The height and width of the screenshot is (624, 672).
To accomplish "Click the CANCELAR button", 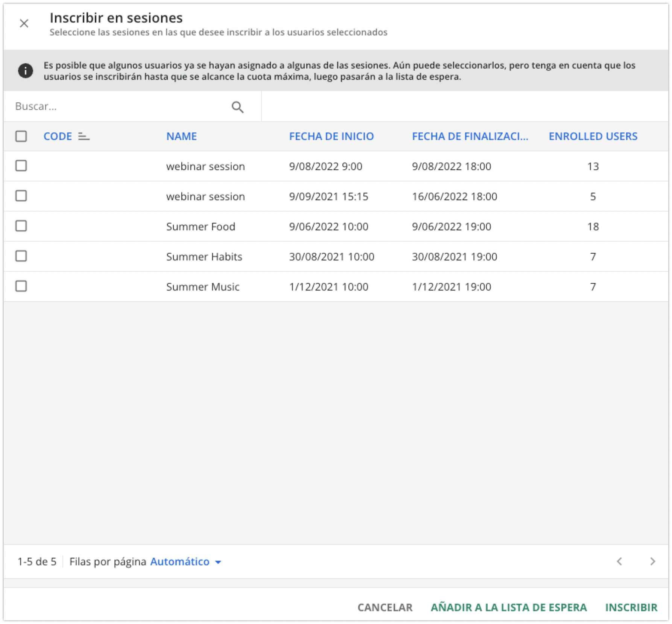I will (385, 607).
